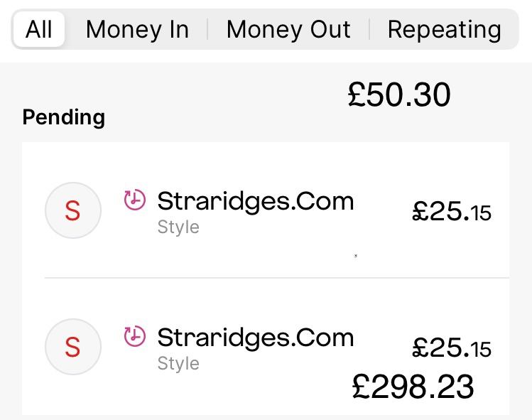Screen dimensions: 532x420
Task: Click the Style category under first transaction
Action: (x=178, y=227)
